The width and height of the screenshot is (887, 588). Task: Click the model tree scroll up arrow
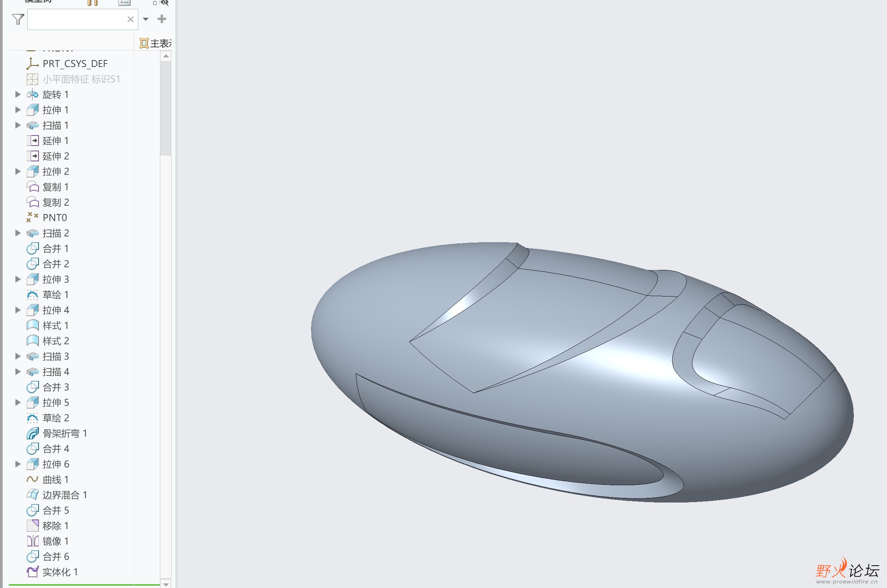tap(166, 56)
